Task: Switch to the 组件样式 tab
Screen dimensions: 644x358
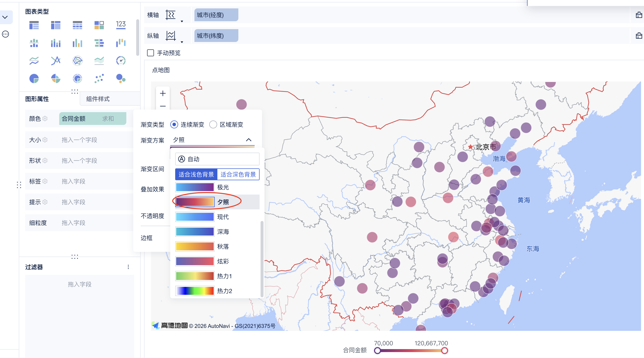Action: (x=98, y=99)
